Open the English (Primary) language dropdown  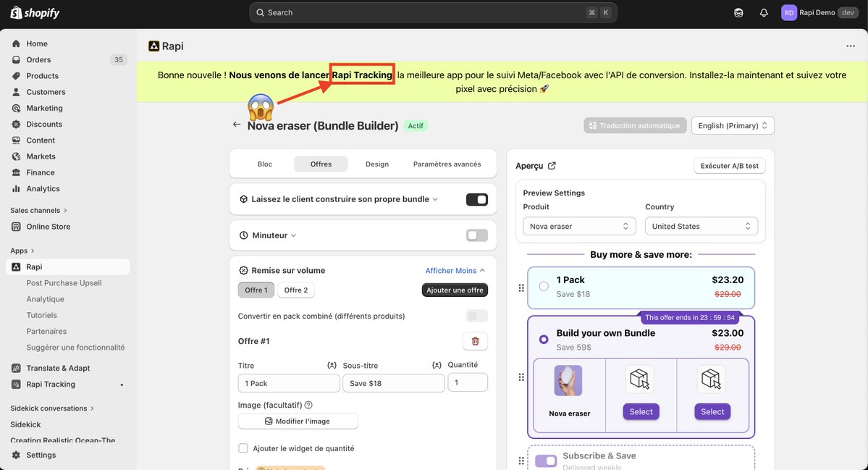[x=733, y=126]
